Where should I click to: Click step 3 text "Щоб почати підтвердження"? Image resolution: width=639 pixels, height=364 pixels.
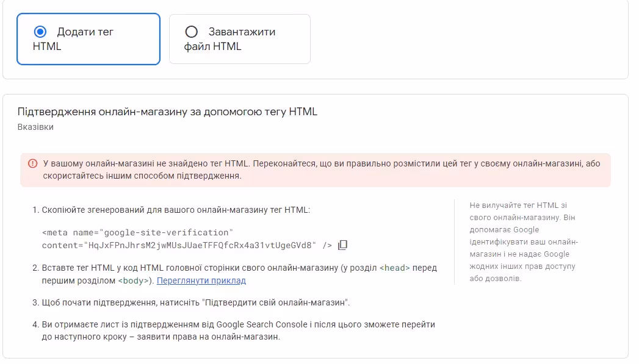(196, 302)
